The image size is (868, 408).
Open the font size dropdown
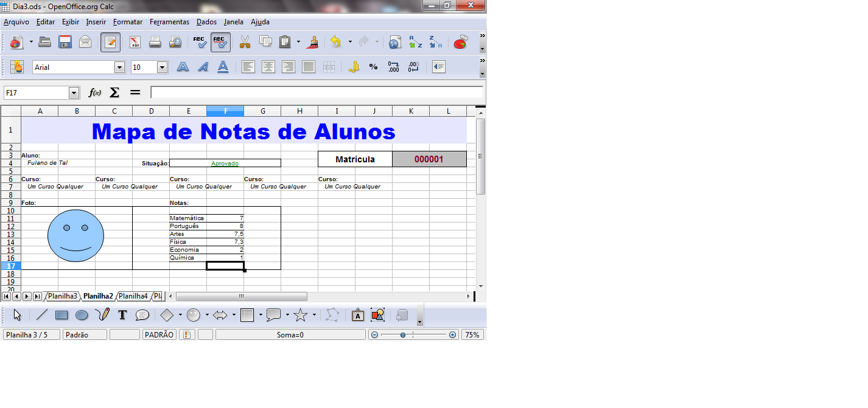162,67
